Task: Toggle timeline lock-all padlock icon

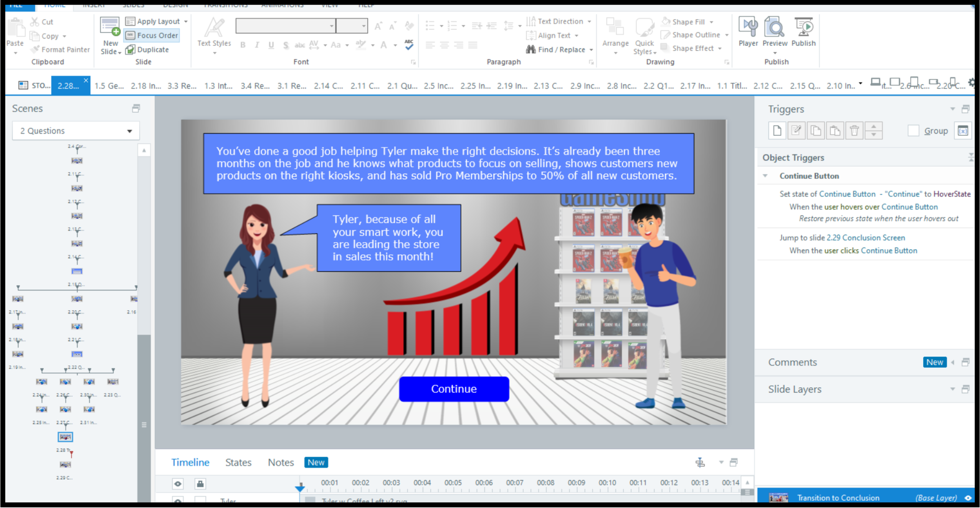Action: (200, 484)
